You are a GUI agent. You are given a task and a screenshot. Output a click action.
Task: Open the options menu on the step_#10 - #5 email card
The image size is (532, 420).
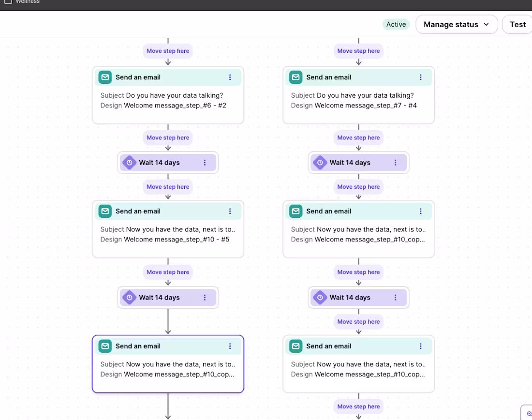point(230,211)
